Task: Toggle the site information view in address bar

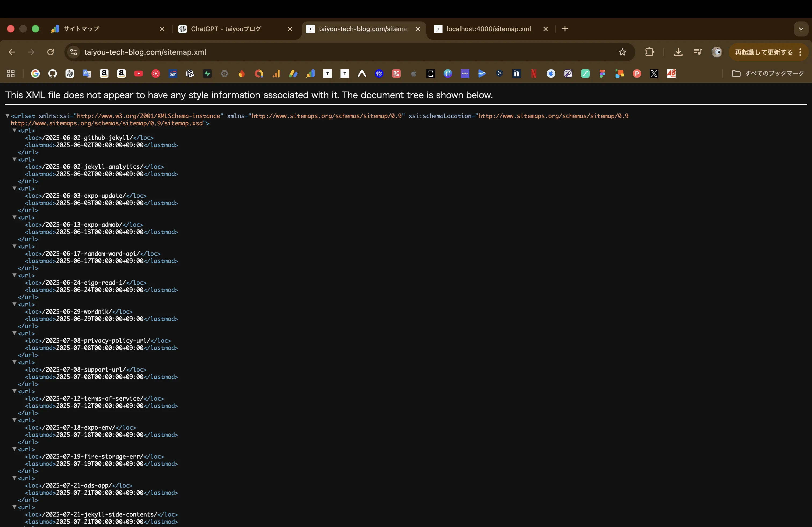Action: tap(73, 52)
